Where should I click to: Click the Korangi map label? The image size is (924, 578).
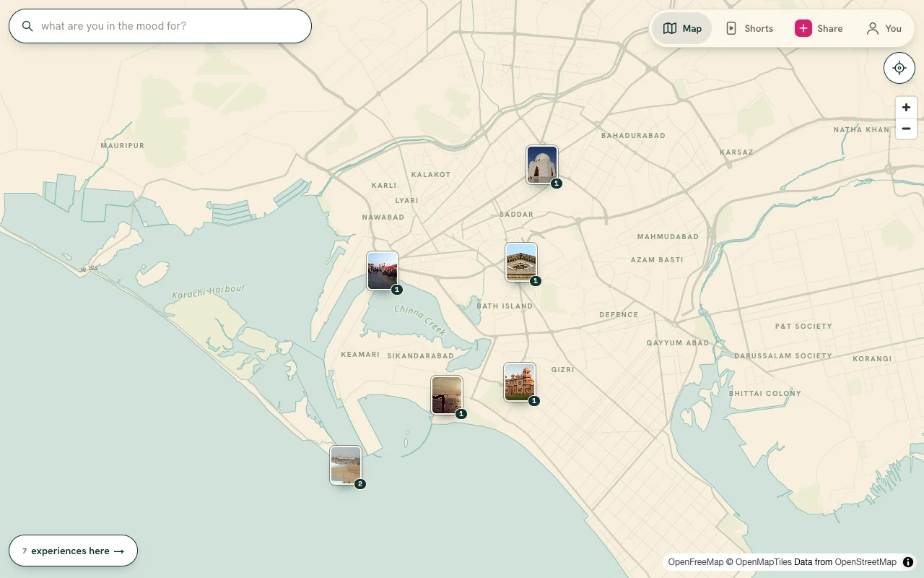pyautogui.click(x=872, y=359)
